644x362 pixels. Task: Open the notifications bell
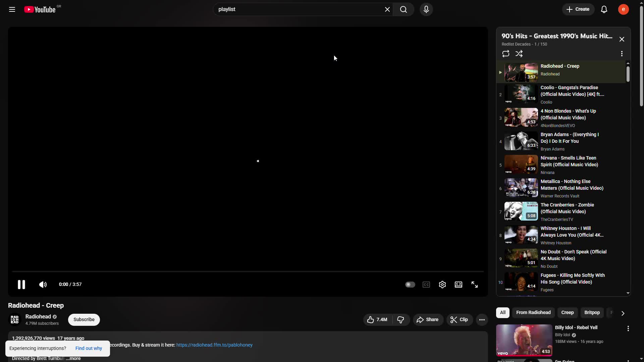click(604, 9)
